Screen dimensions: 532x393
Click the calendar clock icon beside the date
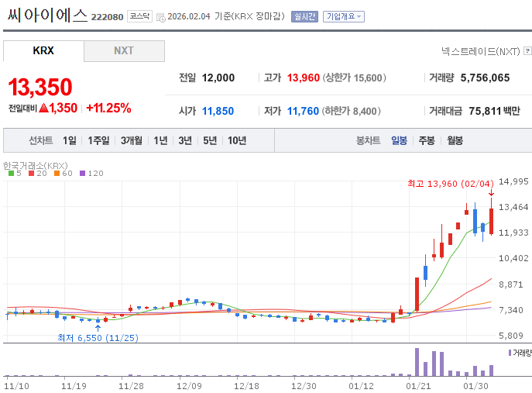161,17
